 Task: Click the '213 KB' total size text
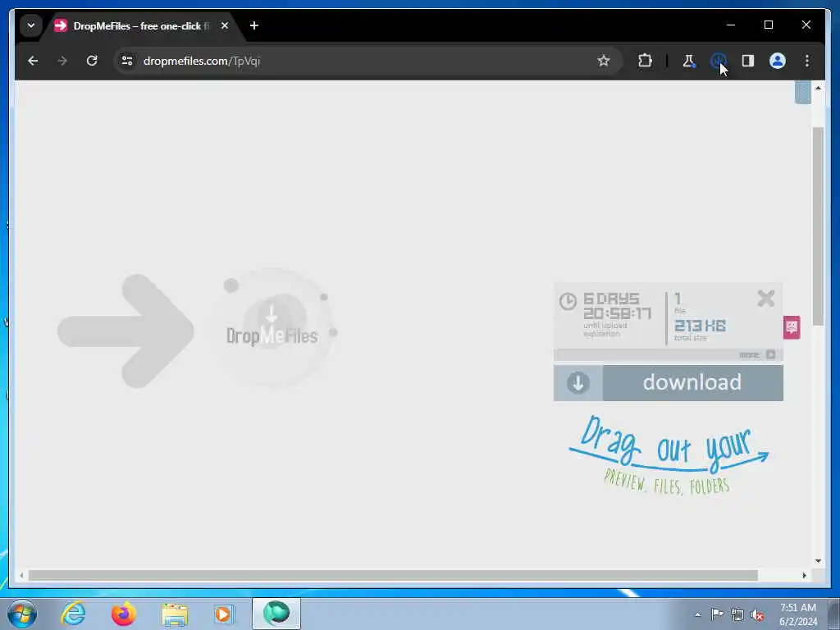[x=700, y=326]
